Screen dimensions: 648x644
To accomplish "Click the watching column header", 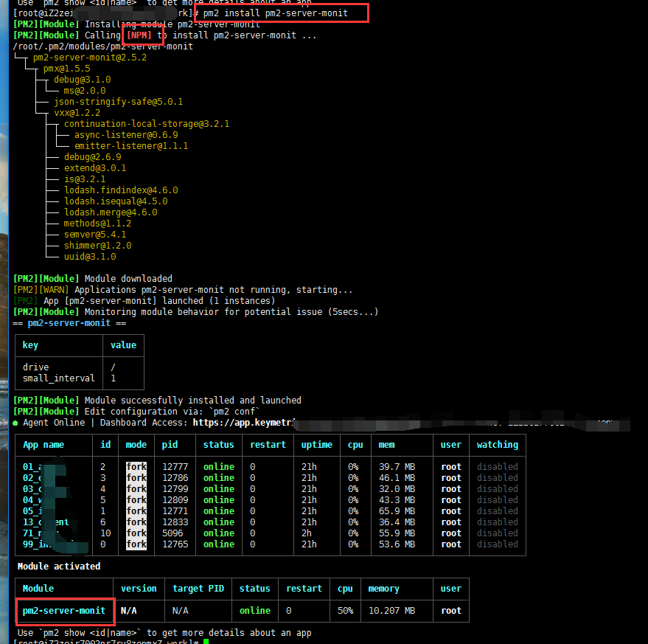I will [497, 445].
